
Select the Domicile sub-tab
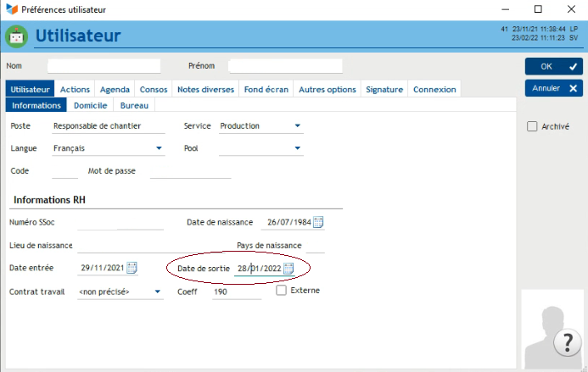[90, 106]
